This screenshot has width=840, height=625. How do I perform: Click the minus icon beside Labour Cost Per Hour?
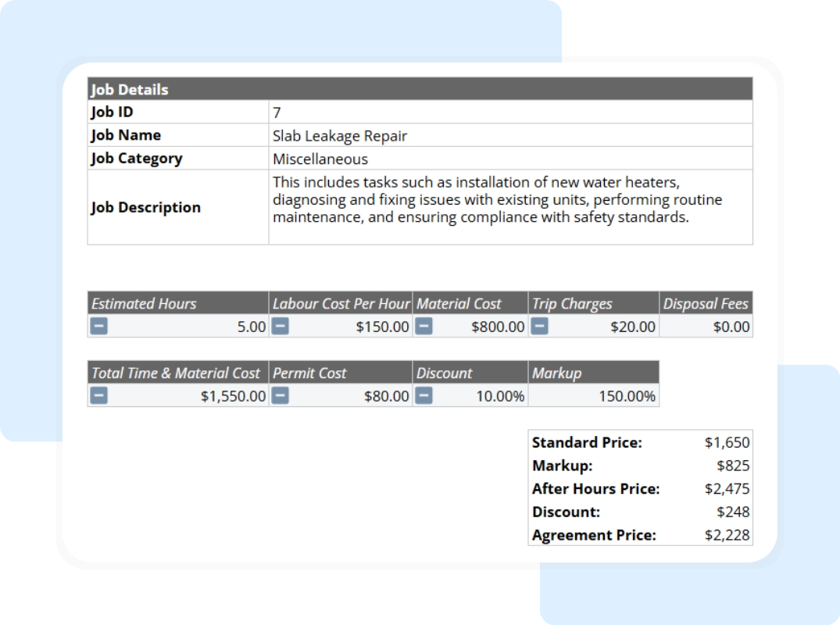(280, 327)
